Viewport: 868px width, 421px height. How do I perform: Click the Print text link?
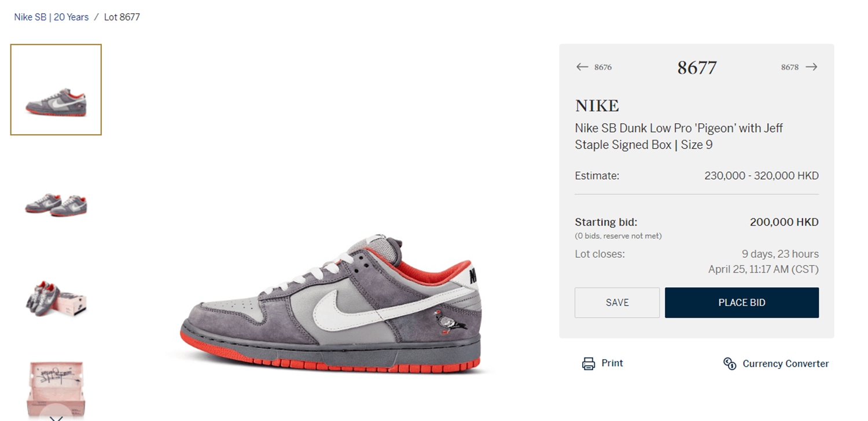tap(612, 363)
